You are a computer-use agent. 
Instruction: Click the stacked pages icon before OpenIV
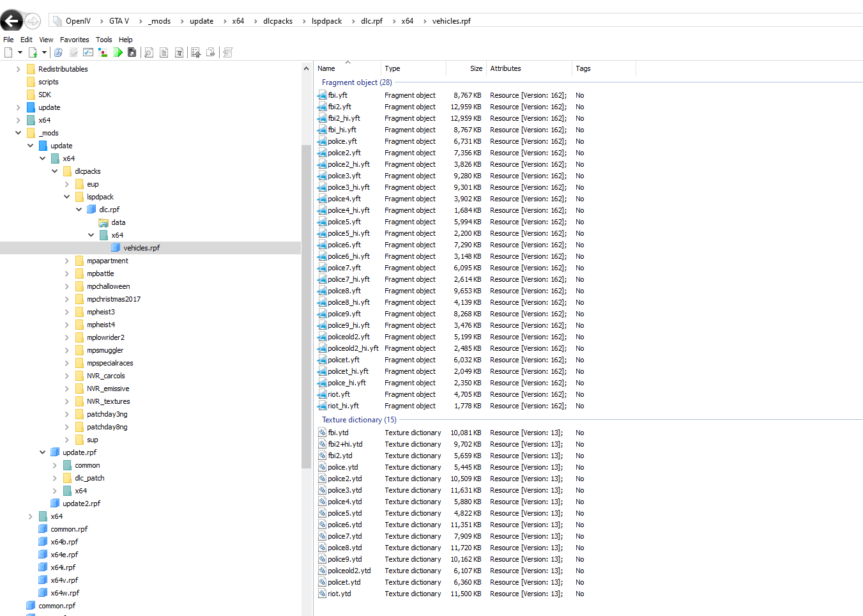(57, 21)
